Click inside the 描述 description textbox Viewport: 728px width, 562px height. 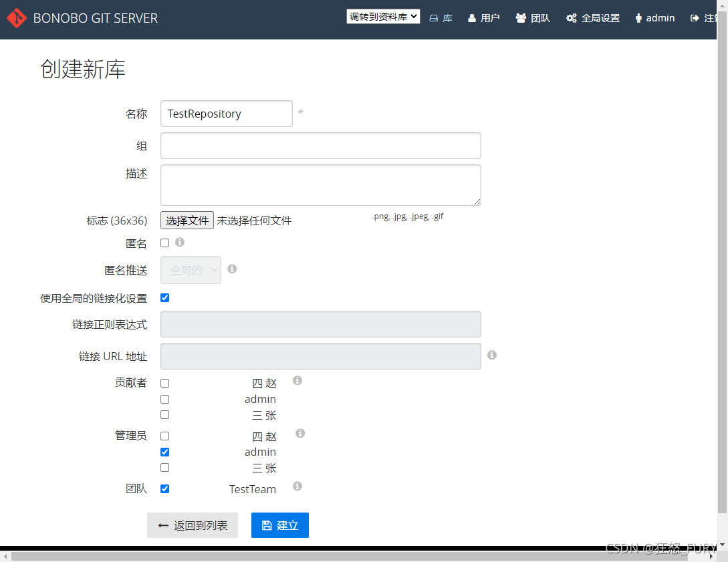(320, 185)
